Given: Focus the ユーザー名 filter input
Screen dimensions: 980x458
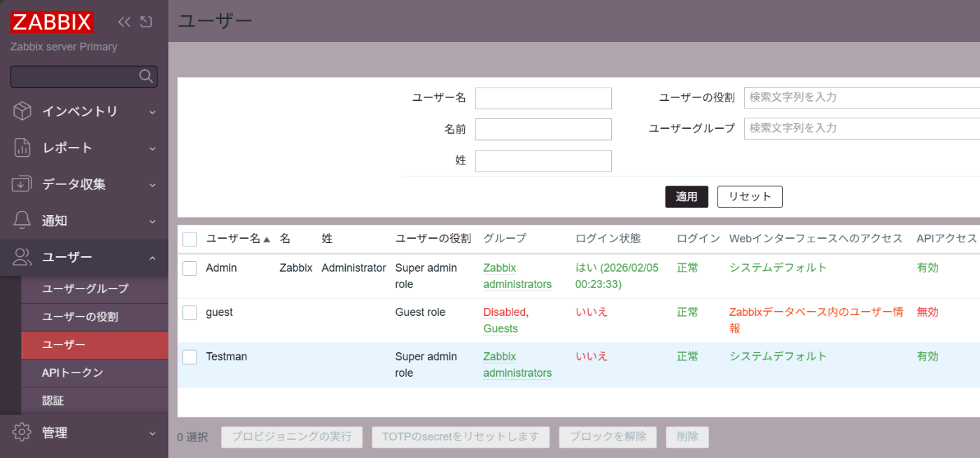Looking at the screenshot, I should click(543, 98).
